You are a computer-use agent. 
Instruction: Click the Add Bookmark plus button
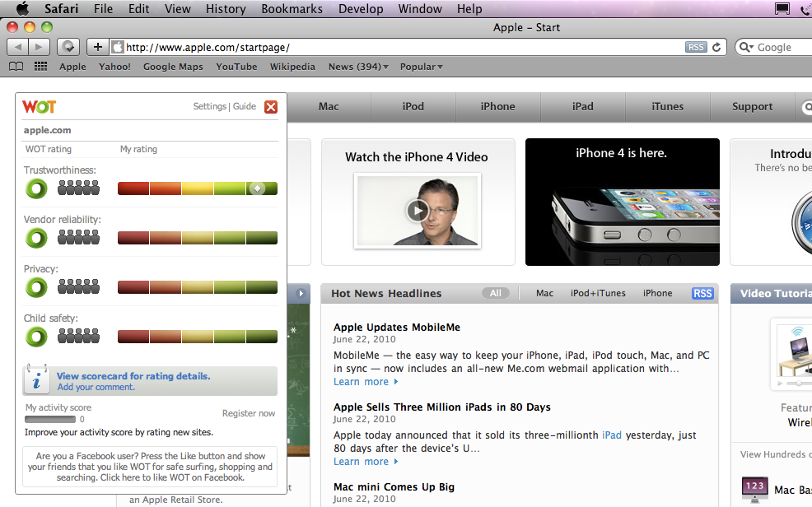pyautogui.click(x=98, y=47)
